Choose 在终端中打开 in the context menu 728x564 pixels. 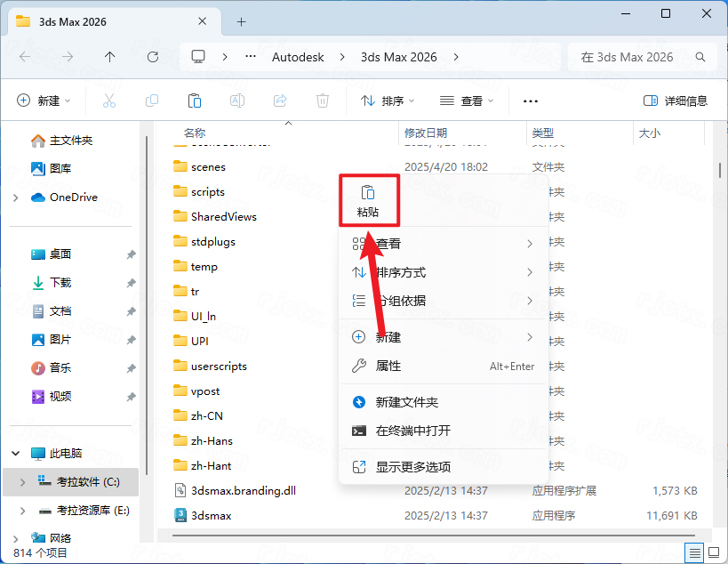coord(443,431)
